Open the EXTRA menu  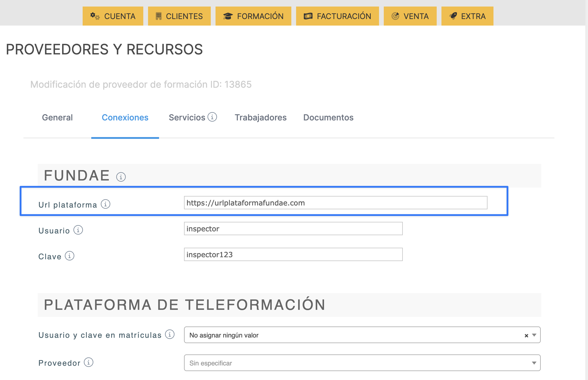[x=467, y=16]
